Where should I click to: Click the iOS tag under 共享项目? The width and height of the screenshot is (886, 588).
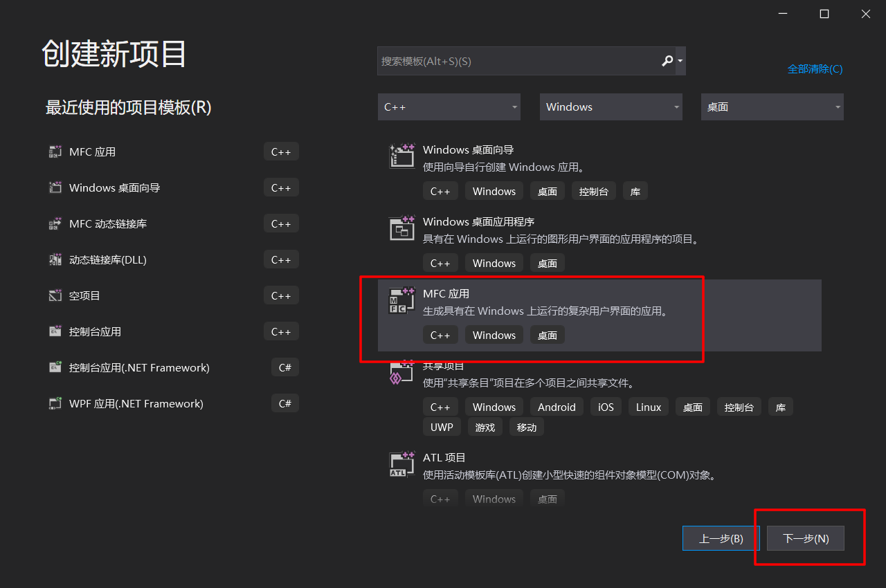pos(606,407)
